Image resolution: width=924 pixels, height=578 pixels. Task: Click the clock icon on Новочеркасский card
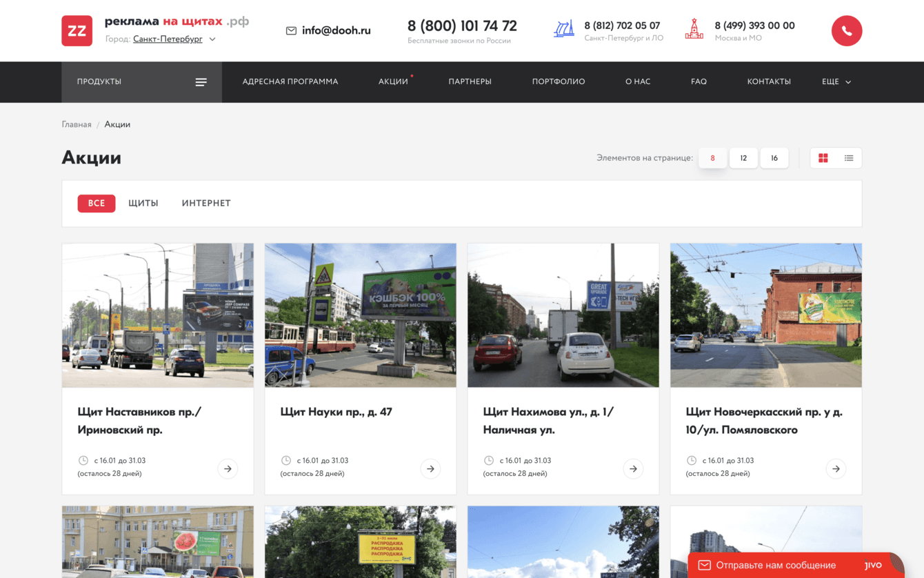point(691,460)
